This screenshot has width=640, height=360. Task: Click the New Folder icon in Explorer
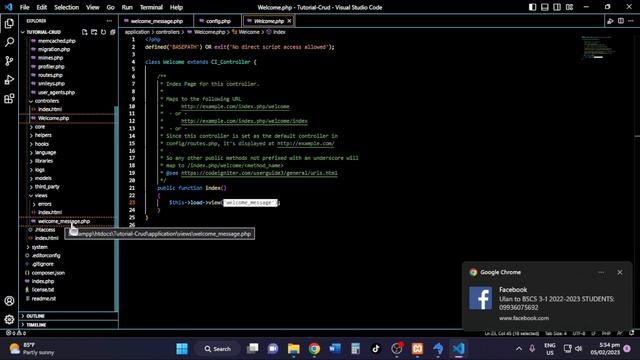94,32
